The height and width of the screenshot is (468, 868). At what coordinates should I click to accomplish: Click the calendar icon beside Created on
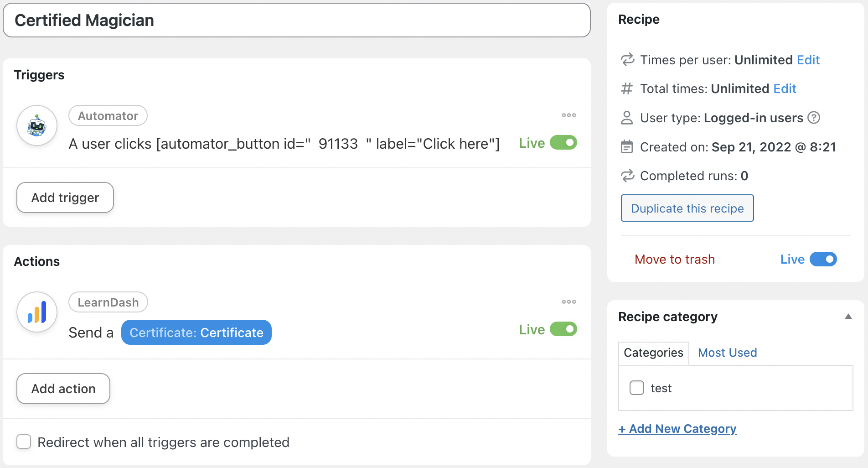[627, 146]
